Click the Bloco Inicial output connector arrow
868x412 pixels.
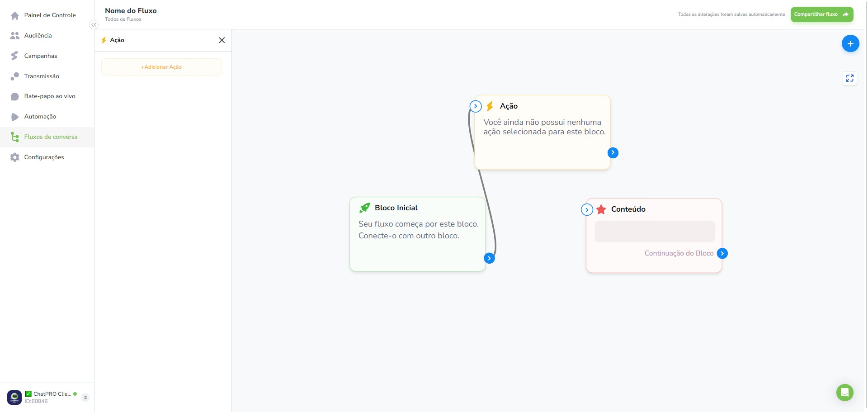coord(489,258)
